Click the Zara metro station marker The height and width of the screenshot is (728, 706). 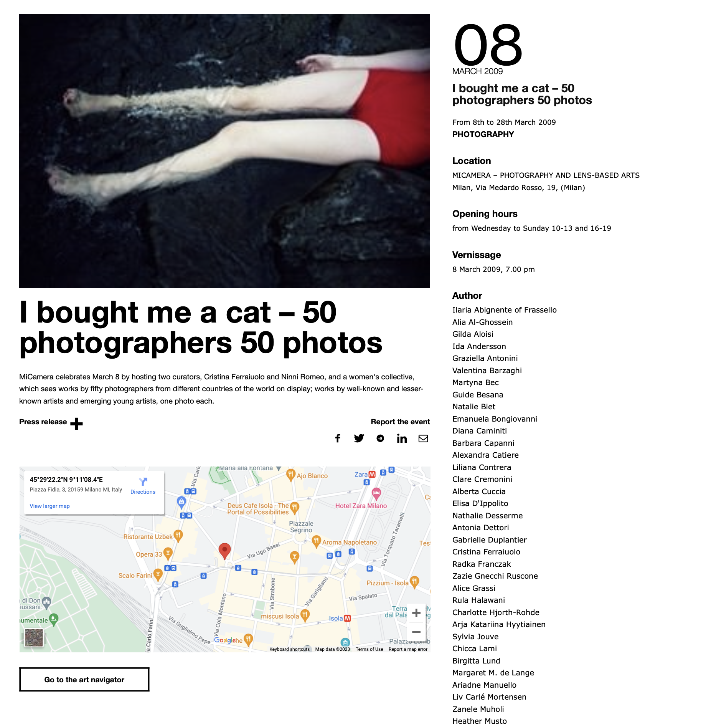pos(372,475)
